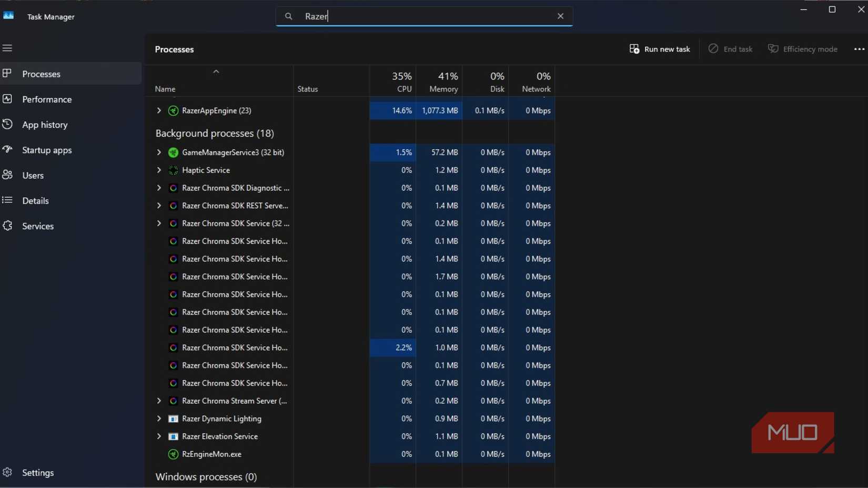
Task: Select the Users sidebar icon
Action: [x=8, y=175]
